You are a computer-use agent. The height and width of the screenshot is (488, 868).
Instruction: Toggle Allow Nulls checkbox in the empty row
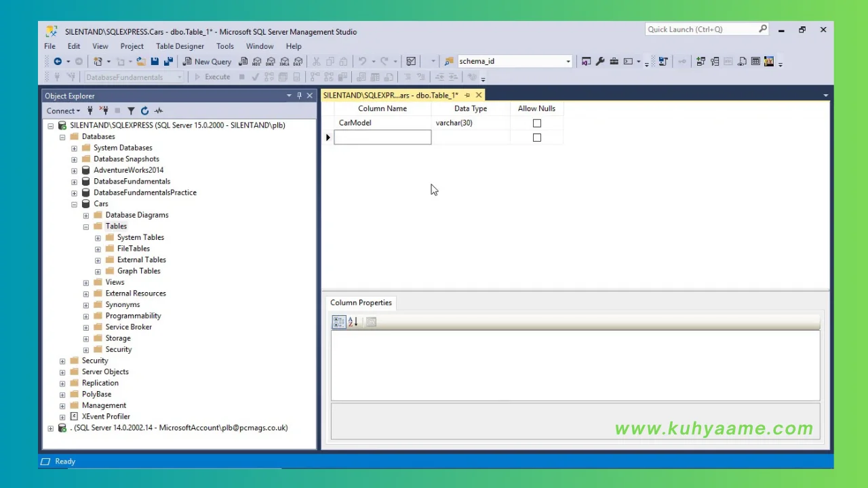[x=537, y=138]
